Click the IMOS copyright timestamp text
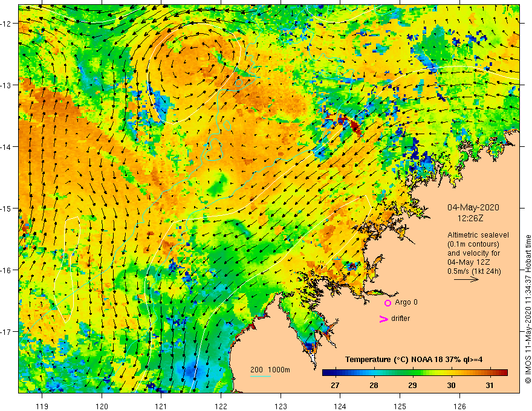 528,309
